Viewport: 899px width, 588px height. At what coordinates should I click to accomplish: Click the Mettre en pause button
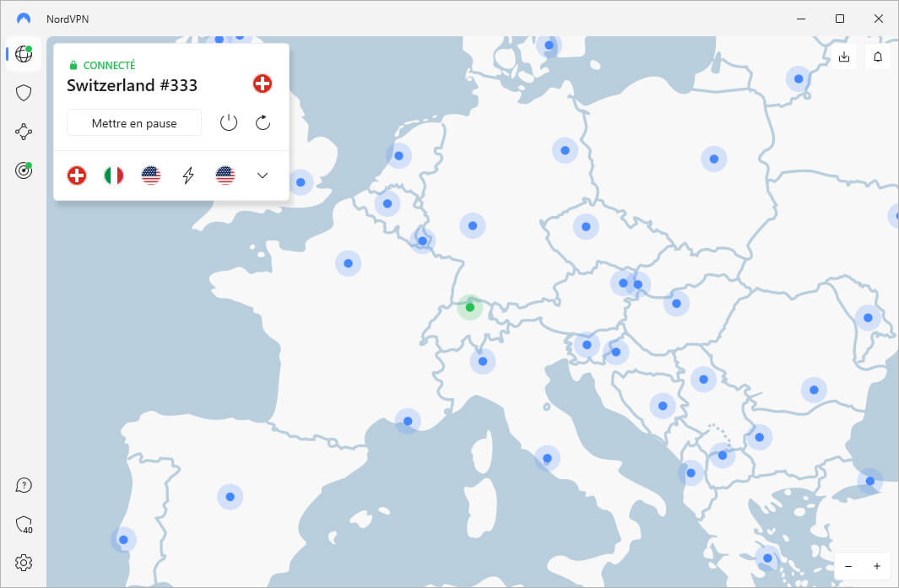(x=134, y=123)
